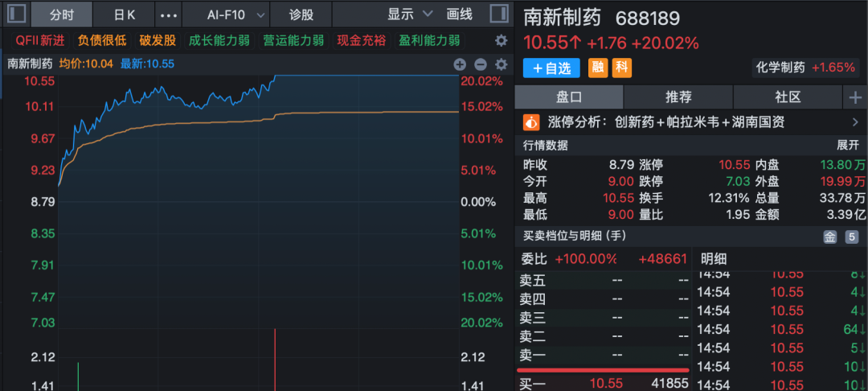The image size is (868, 391).
Task: Click stock code 688189
Action: click(648, 19)
